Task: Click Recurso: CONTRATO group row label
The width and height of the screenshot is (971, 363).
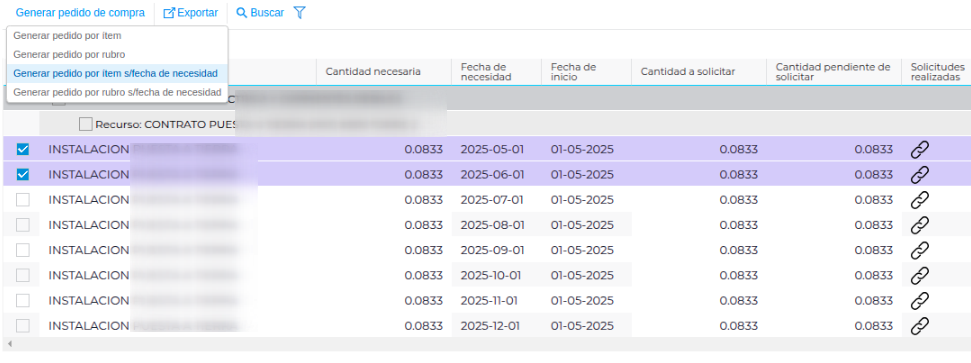Action: click(x=165, y=125)
